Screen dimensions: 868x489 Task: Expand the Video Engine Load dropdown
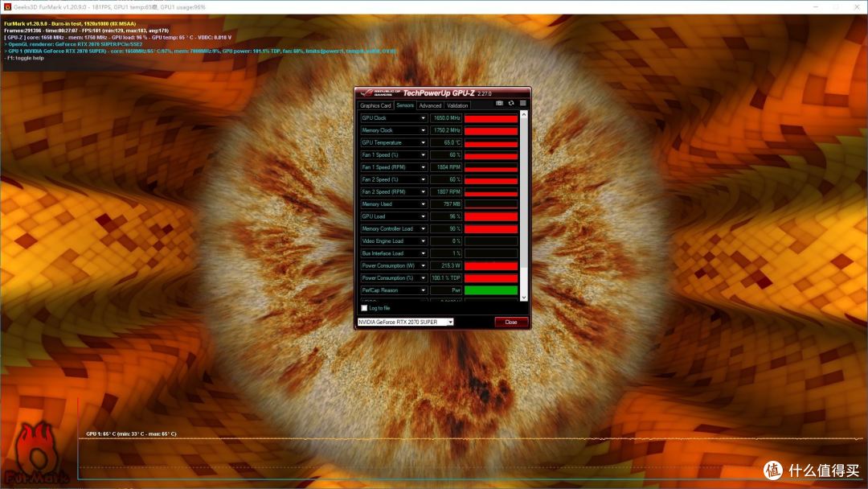pos(423,241)
